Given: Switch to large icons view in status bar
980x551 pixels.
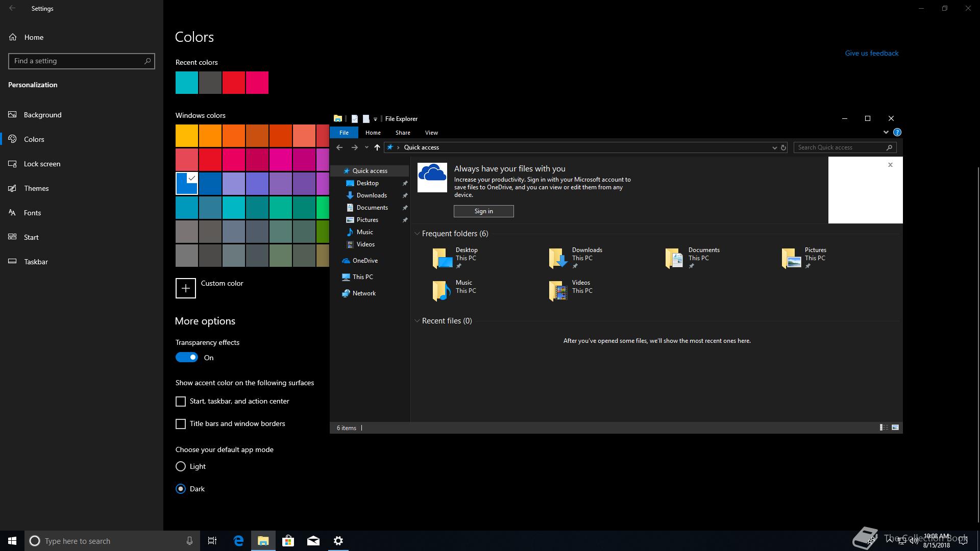Looking at the screenshot, I should tap(895, 428).
